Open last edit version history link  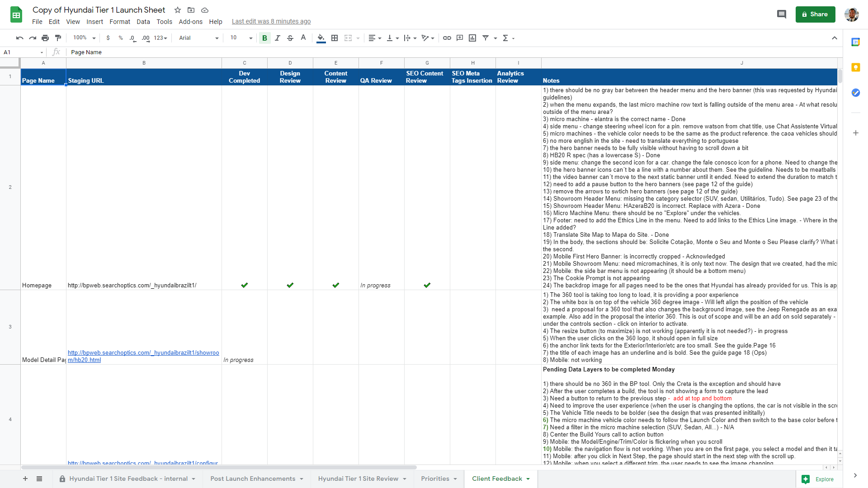271,21
